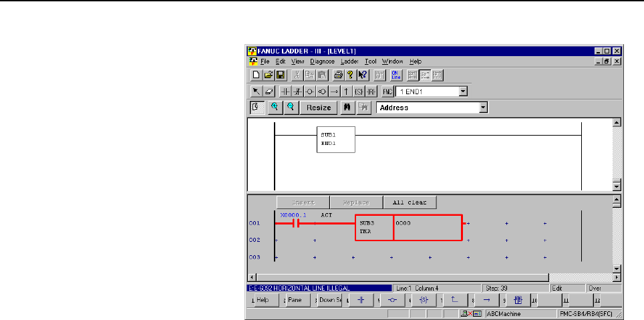Click the vertical branch line softkey

point(455,300)
